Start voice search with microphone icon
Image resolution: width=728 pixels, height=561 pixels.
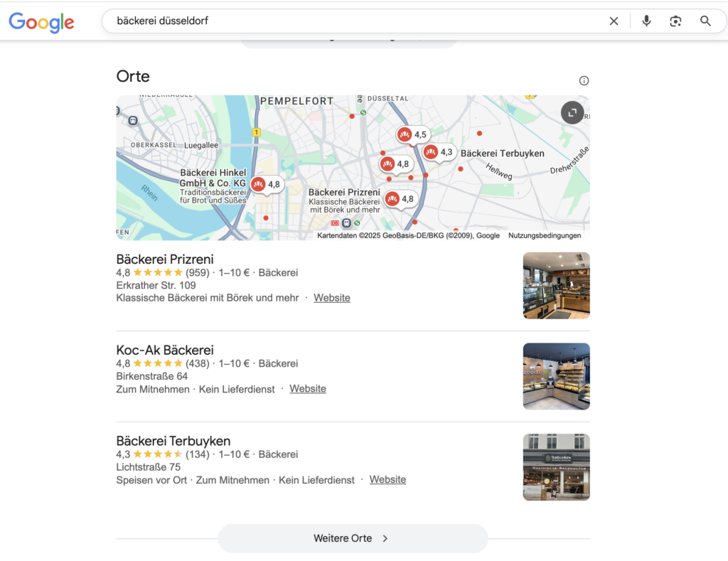[x=646, y=21]
